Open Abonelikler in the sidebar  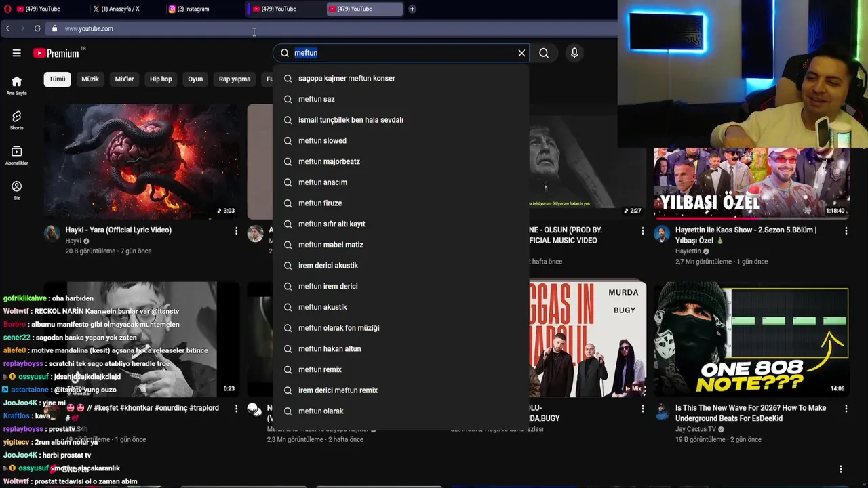16,155
